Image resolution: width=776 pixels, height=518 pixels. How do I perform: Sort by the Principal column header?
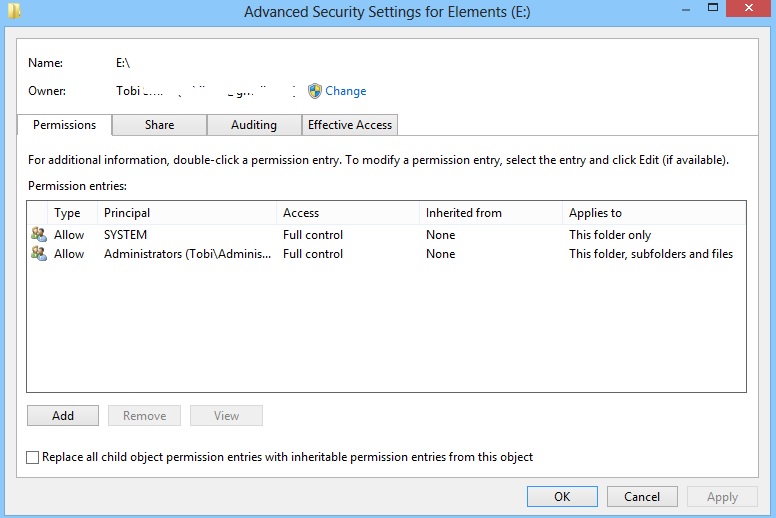pos(186,213)
